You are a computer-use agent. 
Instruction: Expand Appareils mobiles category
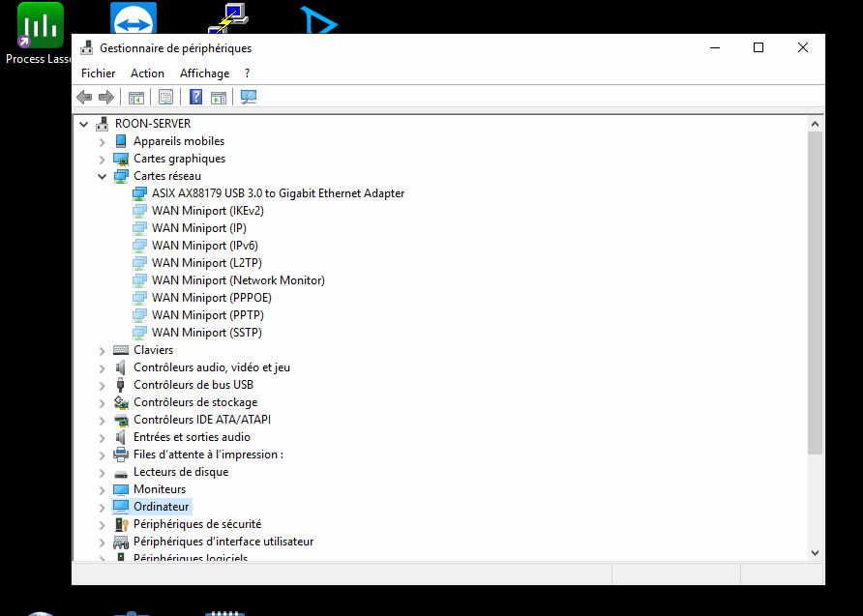(102, 142)
